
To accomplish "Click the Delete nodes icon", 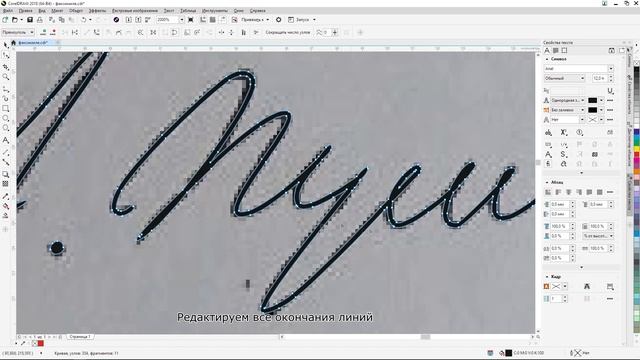I will 53,32.
